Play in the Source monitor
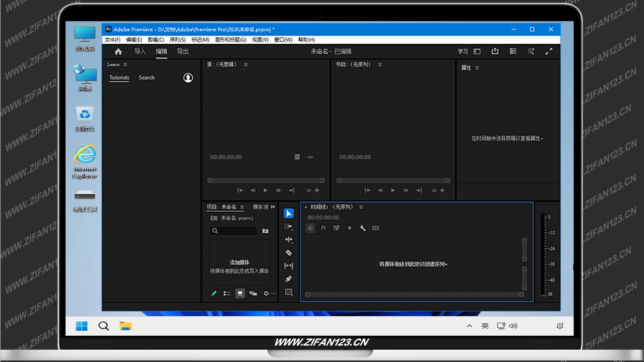Screen dimensions: 644x362 pyautogui.click(x=265, y=190)
